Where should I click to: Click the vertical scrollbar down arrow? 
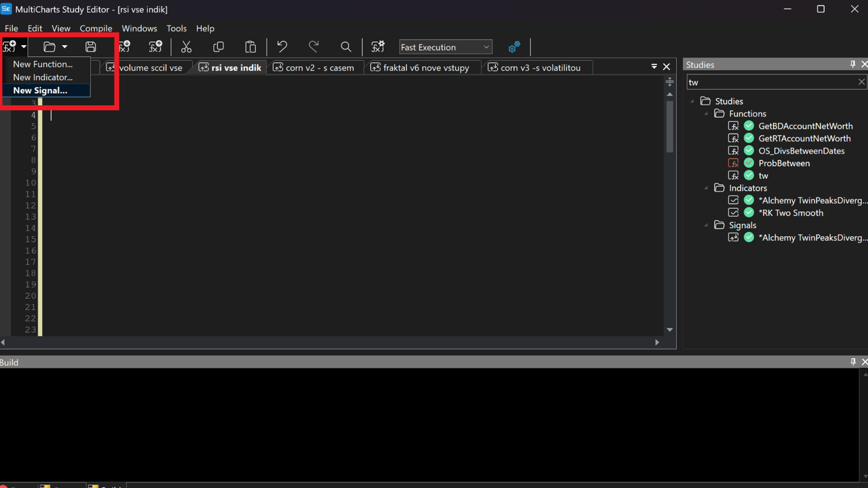click(x=670, y=330)
